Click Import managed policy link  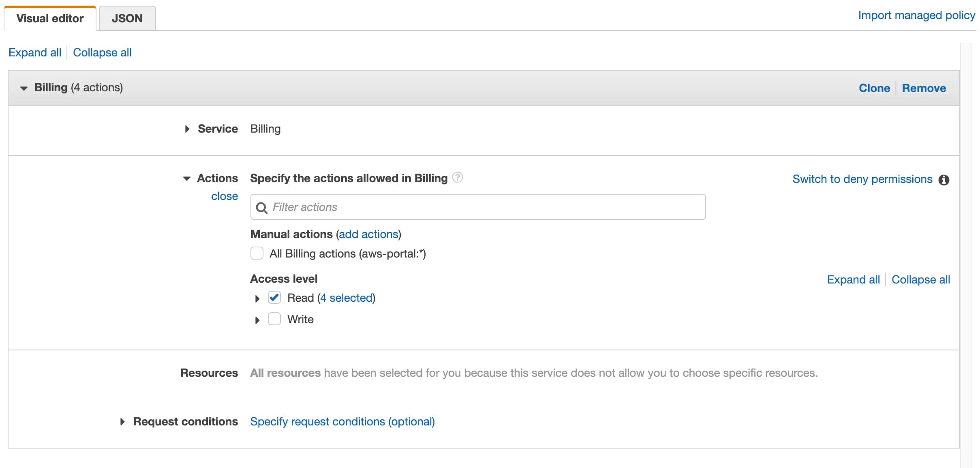point(916,15)
